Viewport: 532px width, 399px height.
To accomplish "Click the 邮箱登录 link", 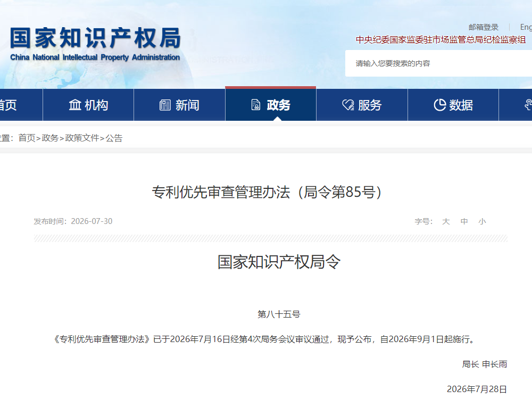I will 484,27.
